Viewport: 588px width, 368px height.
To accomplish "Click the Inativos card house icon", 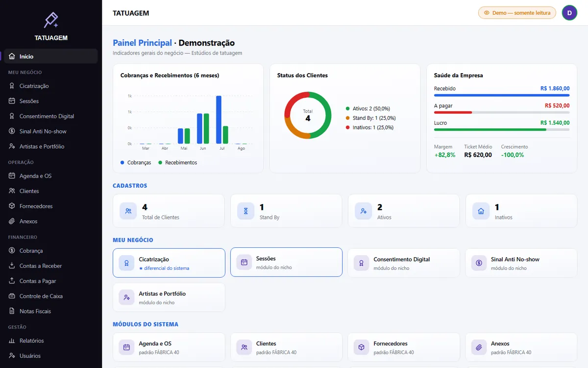I will 481,211.
